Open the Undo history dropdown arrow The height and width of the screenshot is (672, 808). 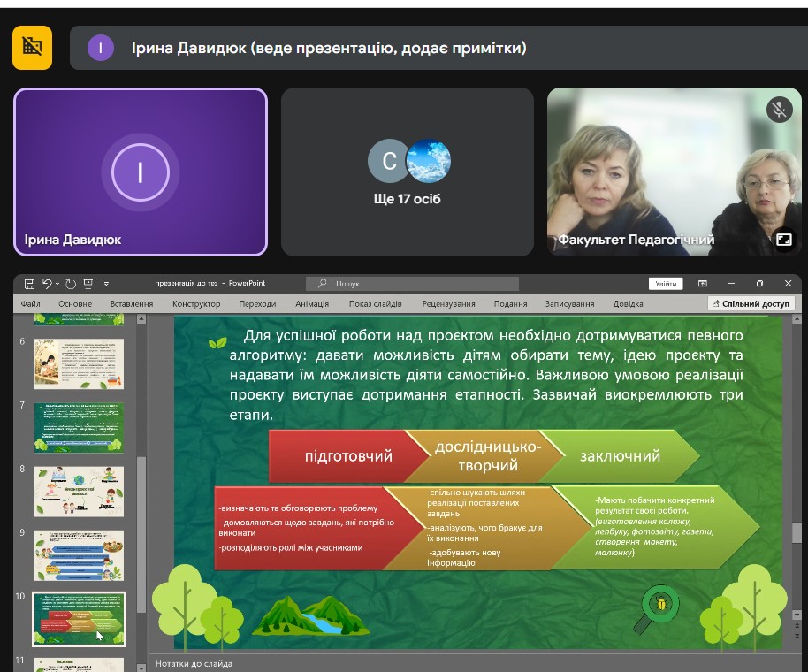(57, 284)
